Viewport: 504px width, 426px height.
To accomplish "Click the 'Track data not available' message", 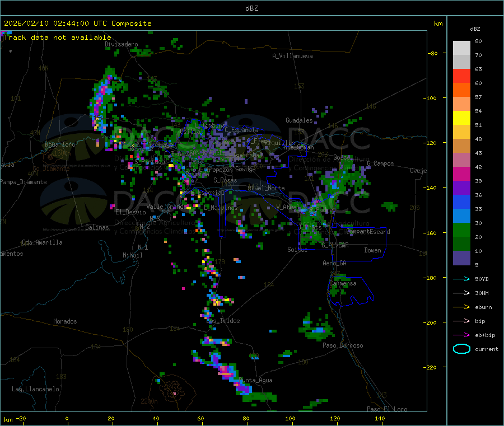I will coord(58,38).
